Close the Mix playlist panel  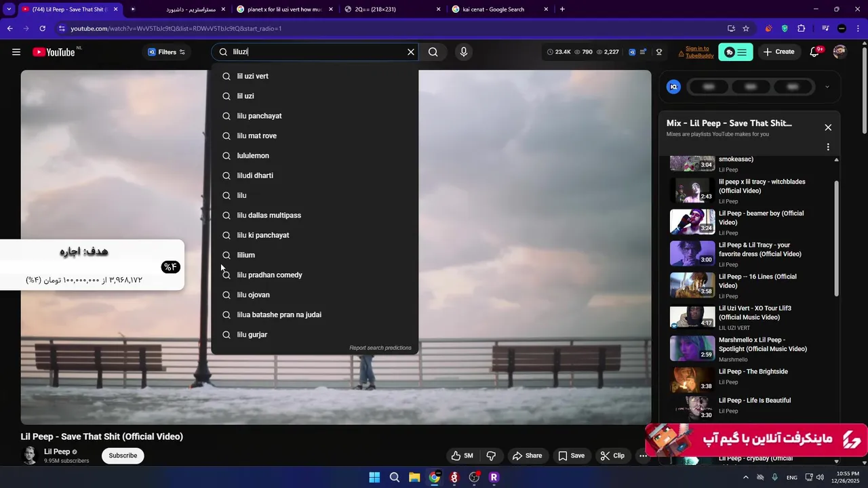[x=828, y=127]
